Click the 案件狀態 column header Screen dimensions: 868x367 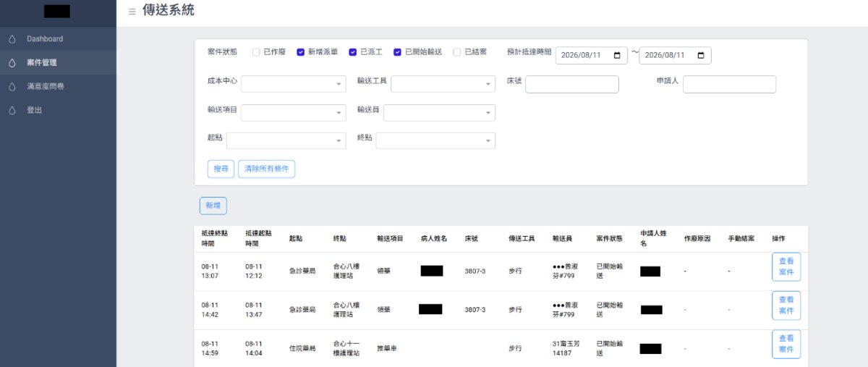coord(609,238)
